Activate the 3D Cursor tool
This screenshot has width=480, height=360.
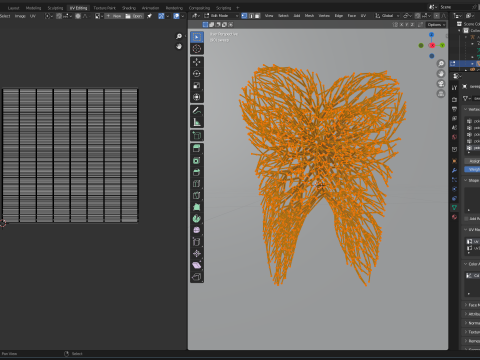197,49
